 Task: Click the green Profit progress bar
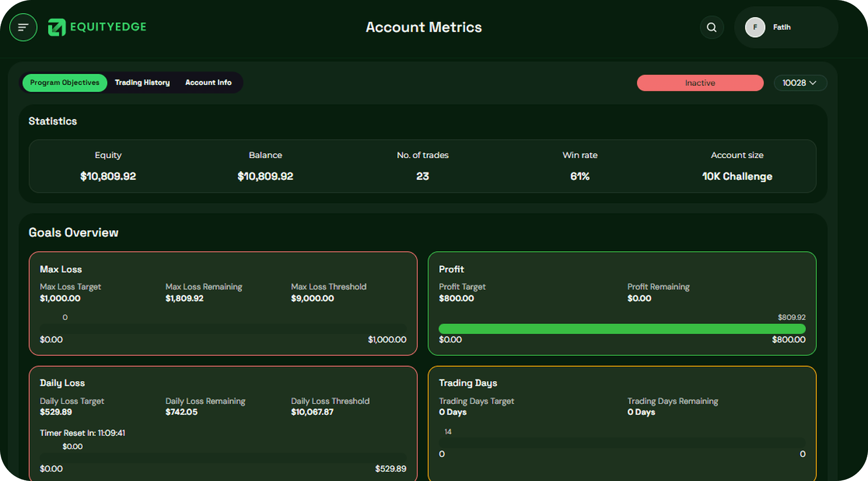tap(622, 328)
